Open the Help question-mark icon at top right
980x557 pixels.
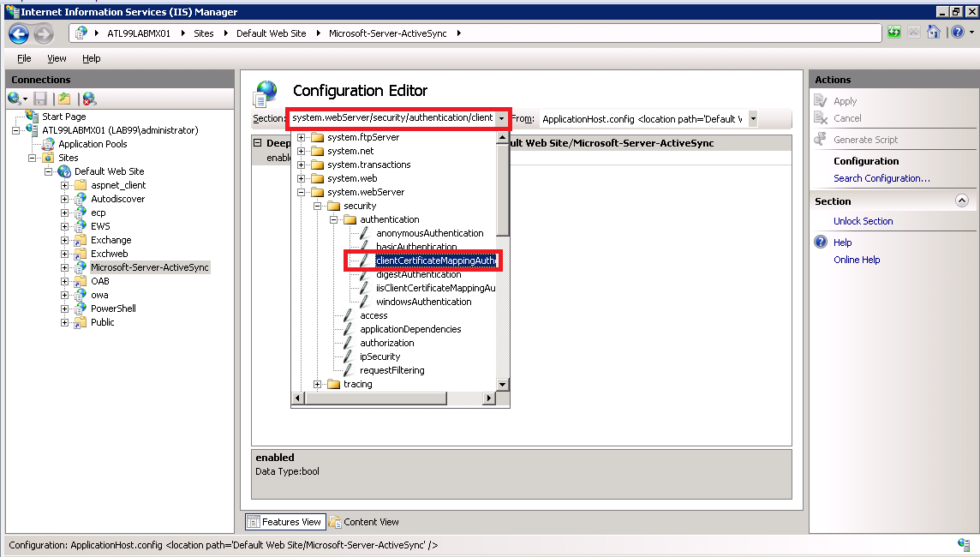pos(958,33)
